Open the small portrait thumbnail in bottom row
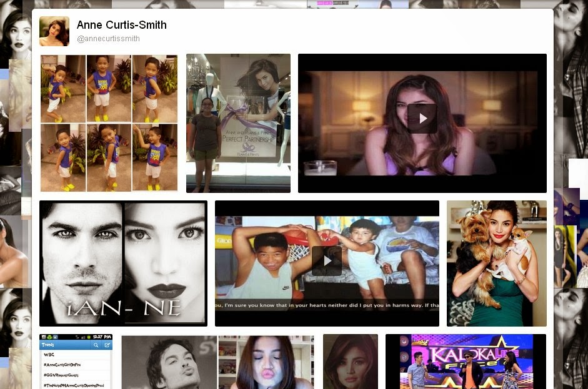This screenshot has width=588, height=389. (350, 362)
